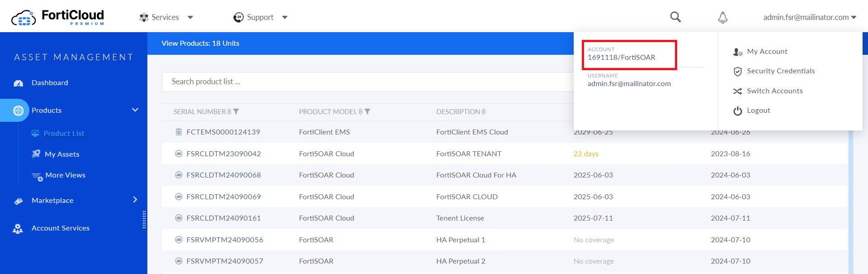Sort by Product Model arrows
868x274 pixels.
click(x=360, y=111)
